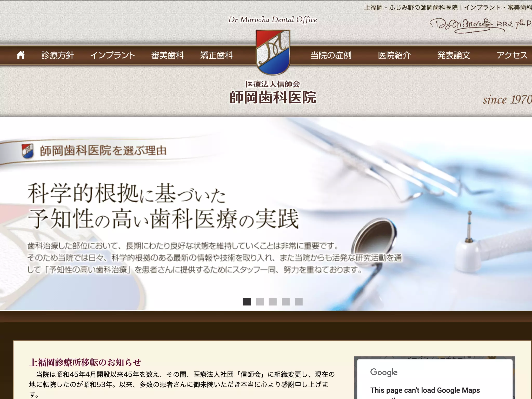Select the first slider pagination dot
This screenshot has height=399, width=532.
click(x=247, y=302)
